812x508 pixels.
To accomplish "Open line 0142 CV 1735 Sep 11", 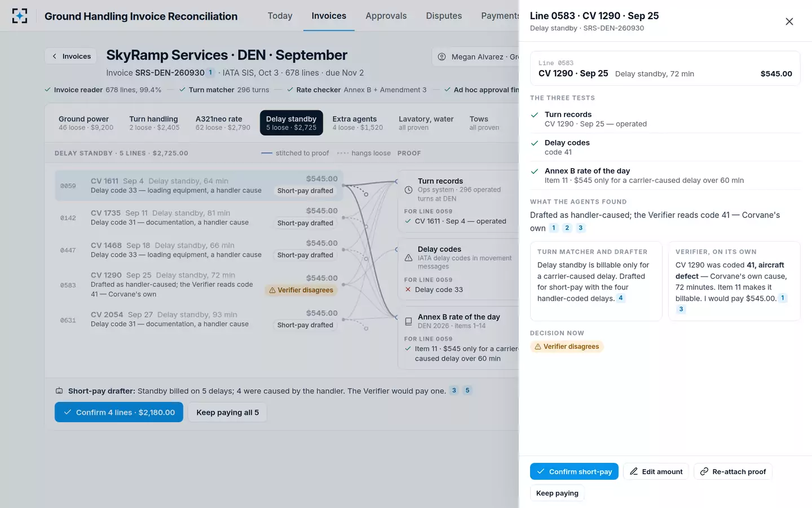I will coord(198,217).
